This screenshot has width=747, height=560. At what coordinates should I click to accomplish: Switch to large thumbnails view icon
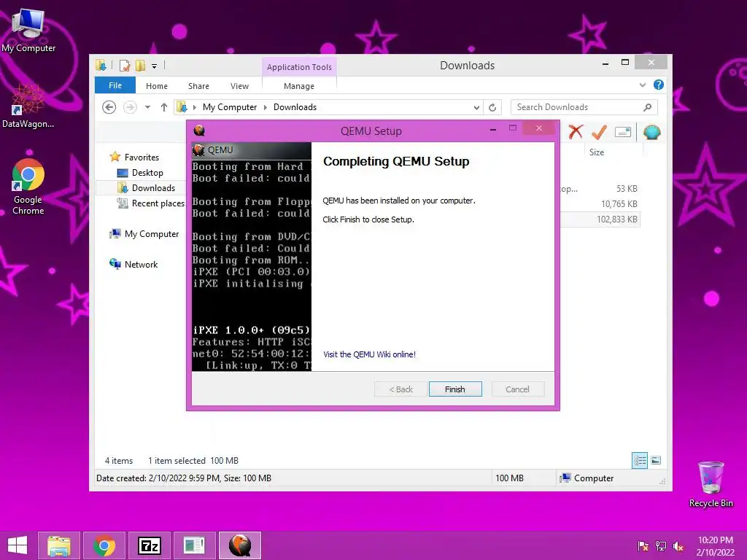tap(656, 460)
